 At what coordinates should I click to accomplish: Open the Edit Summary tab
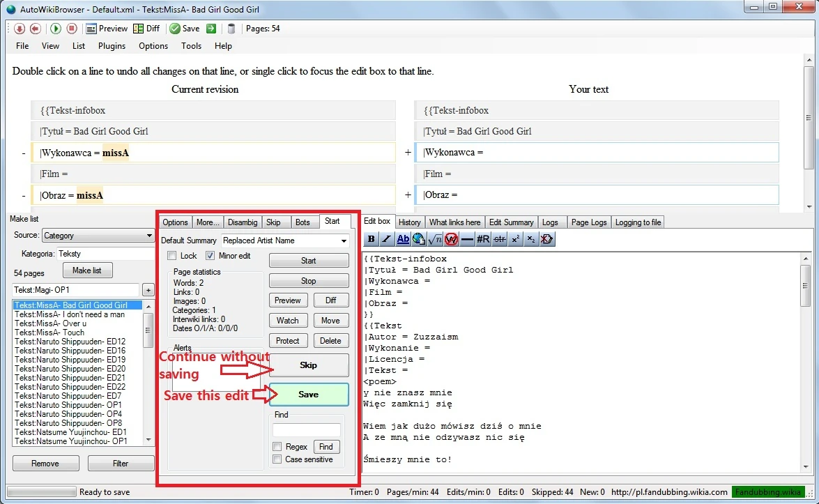tap(511, 222)
